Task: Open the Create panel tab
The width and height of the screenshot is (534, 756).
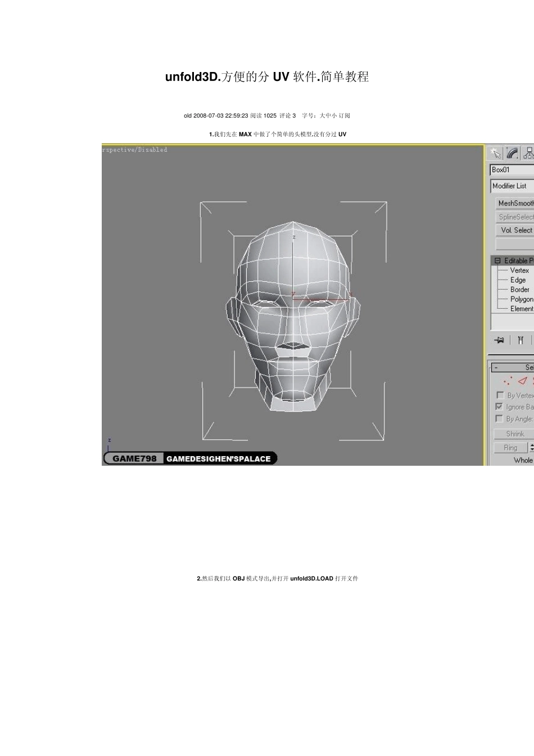Action: tap(495, 154)
